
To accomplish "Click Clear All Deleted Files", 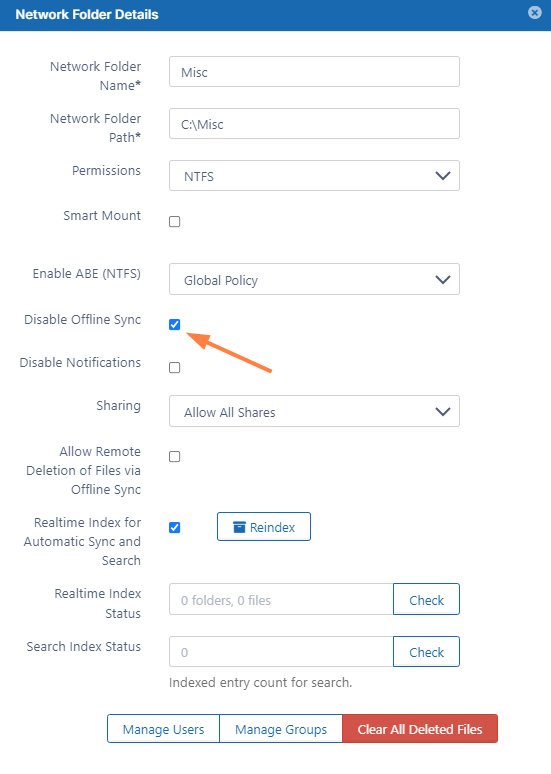I will coord(420,729).
